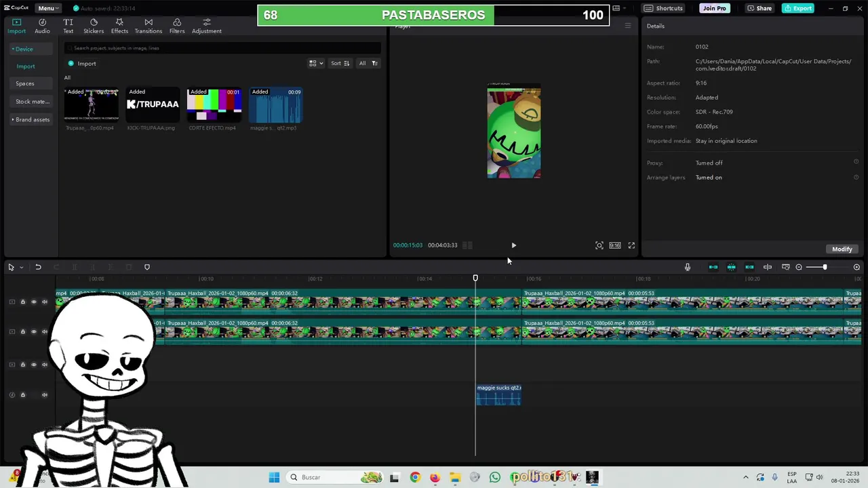The width and height of the screenshot is (868, 488).
Task: Click the Share button
Action: tap(759, 8)
